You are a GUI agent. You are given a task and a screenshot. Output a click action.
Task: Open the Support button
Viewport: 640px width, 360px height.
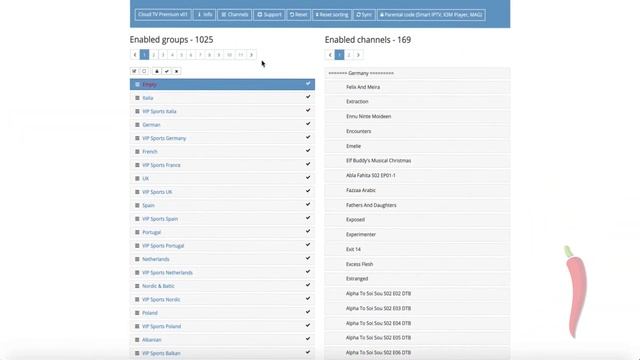(269, 15)
